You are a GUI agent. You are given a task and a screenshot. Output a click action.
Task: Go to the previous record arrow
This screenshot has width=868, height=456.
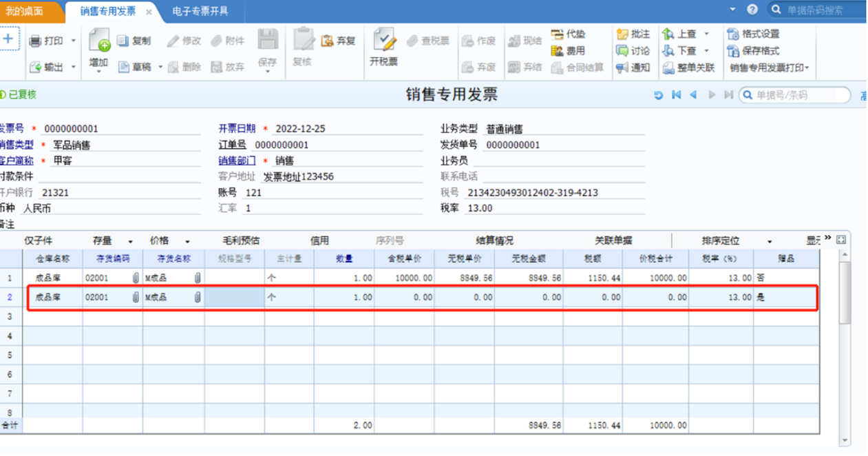tap(693, 95)
